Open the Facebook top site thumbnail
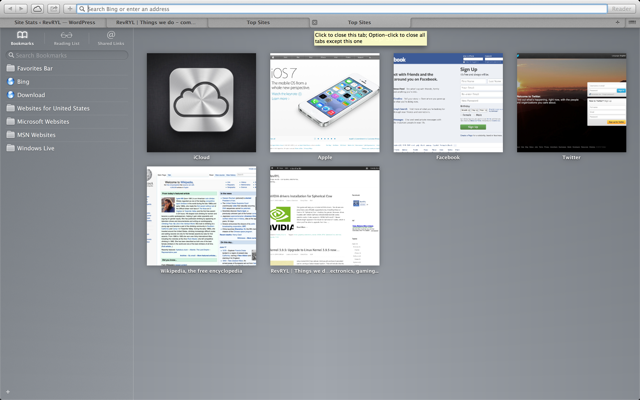This screenshot has width=640, height=400. point(448,102)
